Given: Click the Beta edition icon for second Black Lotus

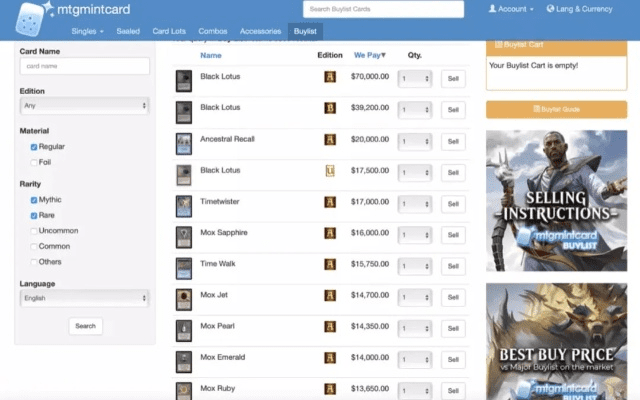Looking at the screenshot, I should click(329, 108).
